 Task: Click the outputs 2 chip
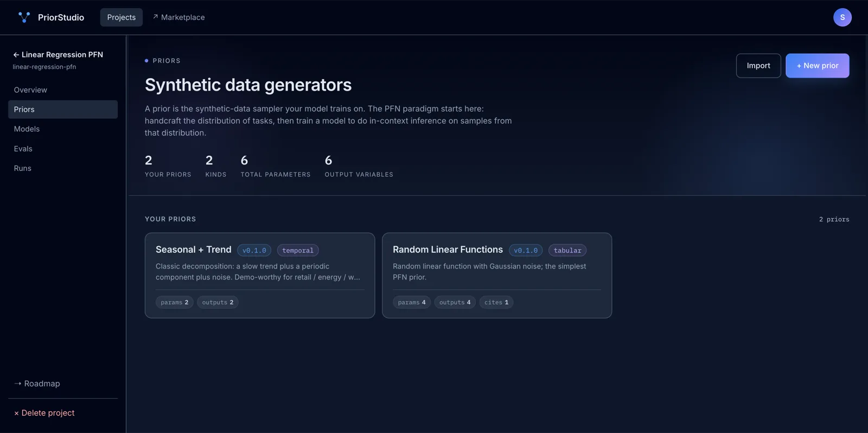point(218,302)
